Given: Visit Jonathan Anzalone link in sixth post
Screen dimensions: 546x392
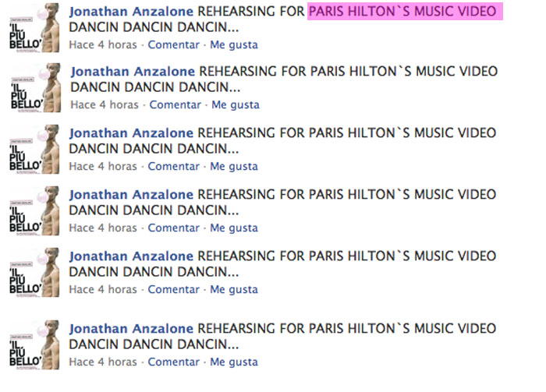Looking at the screenshot, I should pos(131,329).
